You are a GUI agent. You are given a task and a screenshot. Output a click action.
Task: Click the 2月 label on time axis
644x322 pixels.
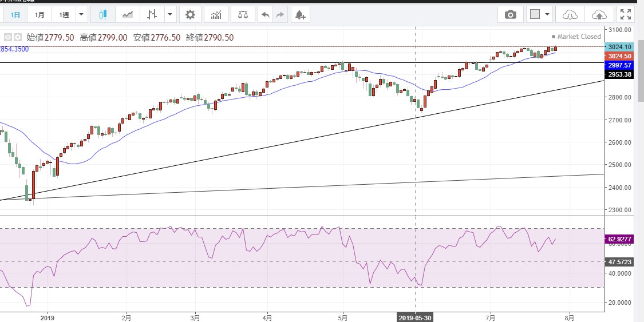pyautogui.click(x=127, y=317)
